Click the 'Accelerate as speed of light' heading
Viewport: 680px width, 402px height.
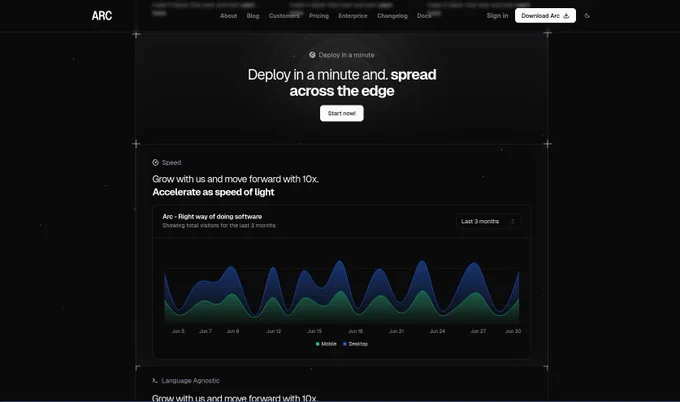(x=213, y=192)
